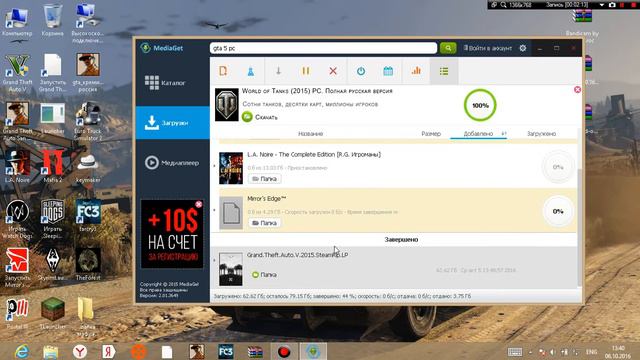The height and width of the screenshot is (360, 640).
Task: Open Internet Explorer from the taskbar
Action: click(22, 351)
